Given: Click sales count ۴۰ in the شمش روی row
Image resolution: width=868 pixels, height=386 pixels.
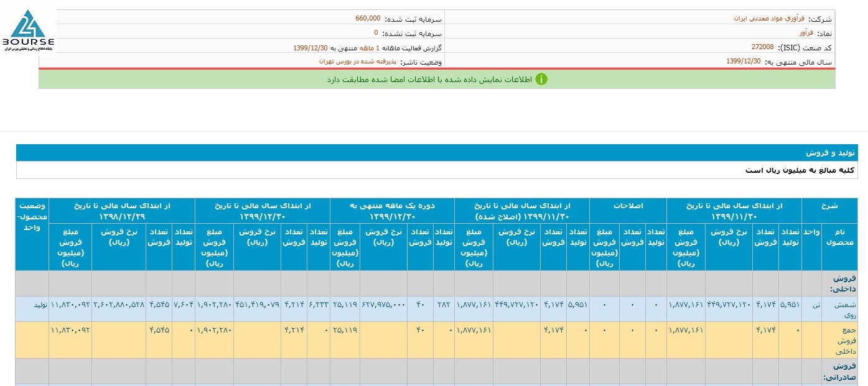Looking at the screenshot, I should (419, 305).
